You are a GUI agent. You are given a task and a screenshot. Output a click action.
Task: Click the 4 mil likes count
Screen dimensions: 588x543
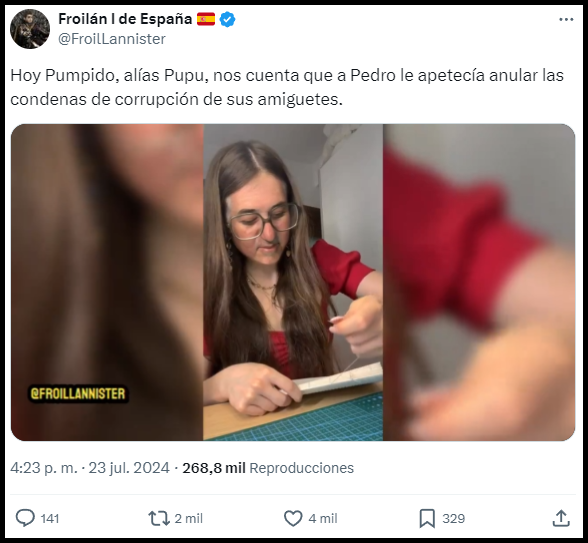323,519
